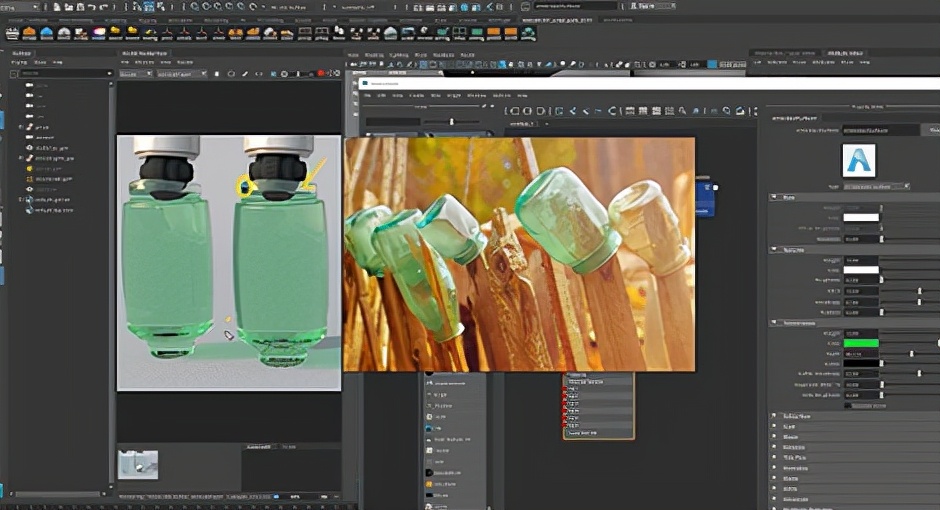The height and width of the screenshot is (510, 940).
Task: Select the render view panel tab
Action: pyautogui.click(x=144, y=53)
